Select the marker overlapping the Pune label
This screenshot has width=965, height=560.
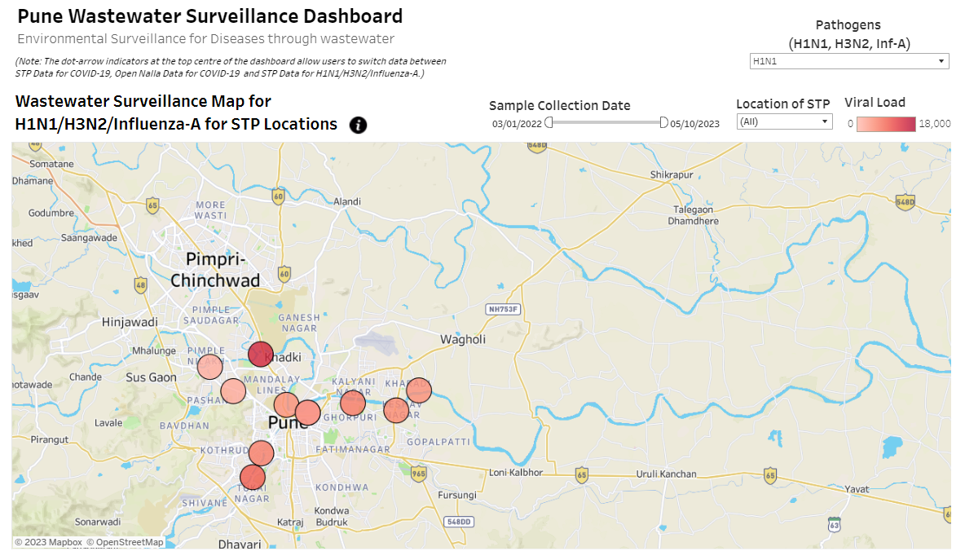click(307, 413)
